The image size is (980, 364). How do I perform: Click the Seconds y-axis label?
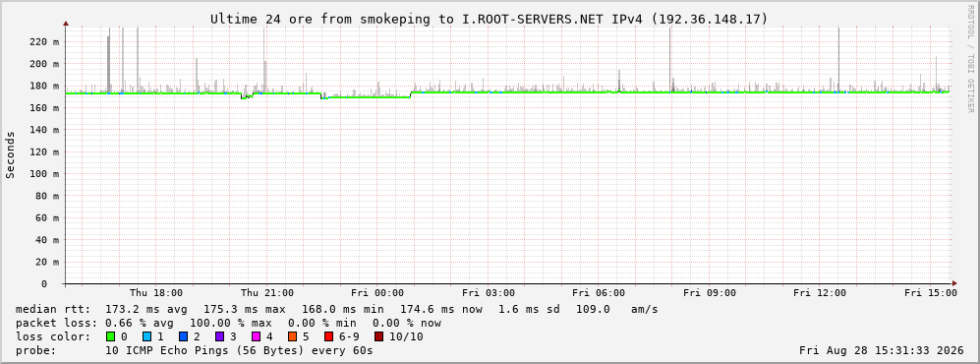[11, 155]
